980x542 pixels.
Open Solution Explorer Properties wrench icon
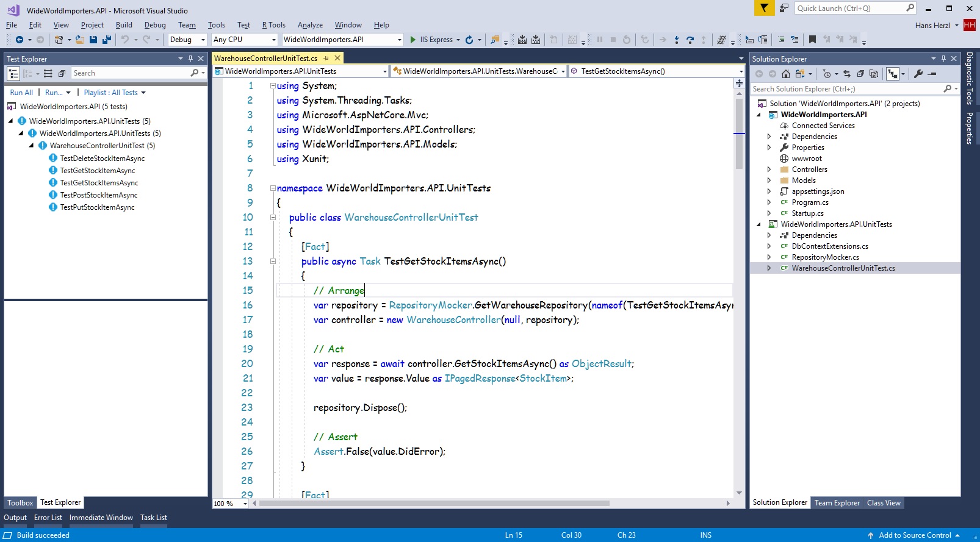point(918,74)
